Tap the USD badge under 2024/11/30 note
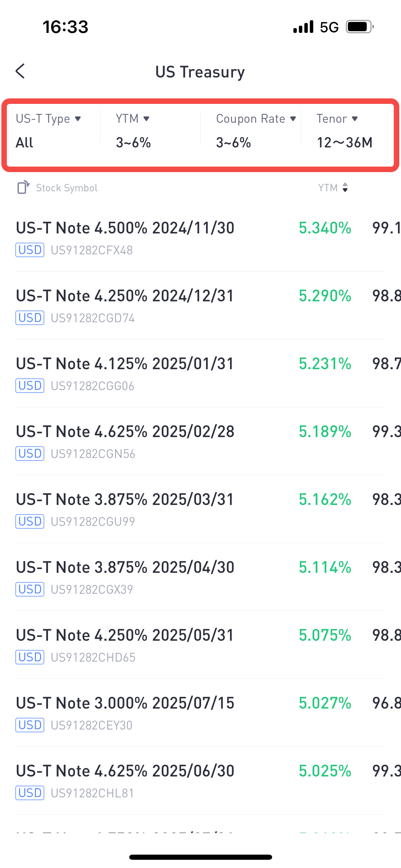Image resolution: width=401 pixels, height=868 pixels. click(x=30, y=250)
